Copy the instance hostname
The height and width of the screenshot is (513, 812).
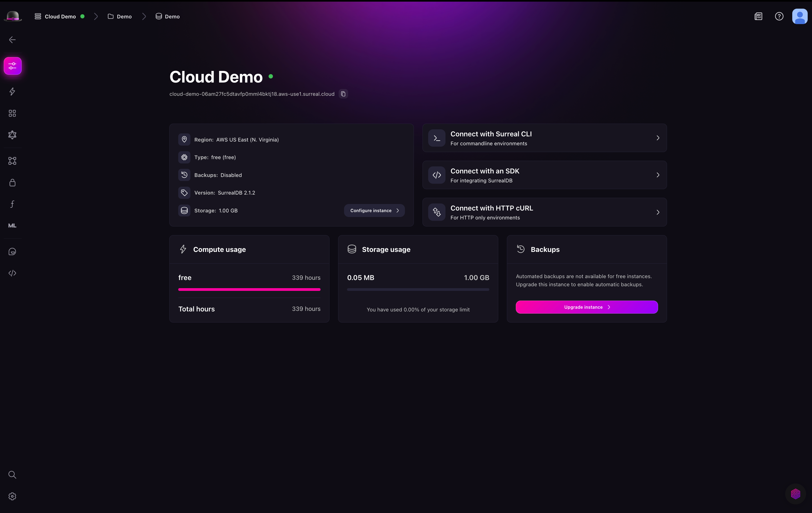343,94
